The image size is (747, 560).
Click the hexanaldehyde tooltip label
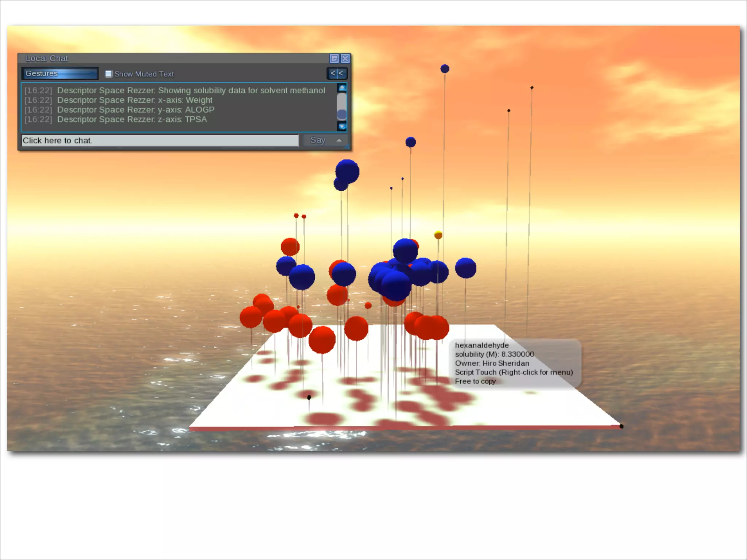[x=481, y=345]
